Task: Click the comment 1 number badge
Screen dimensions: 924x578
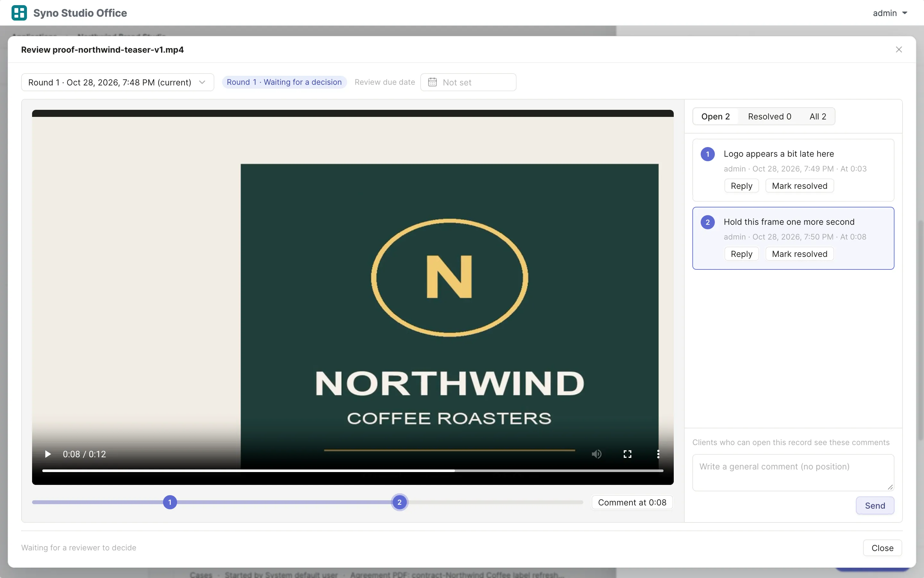Action: (x=707, y=154)
